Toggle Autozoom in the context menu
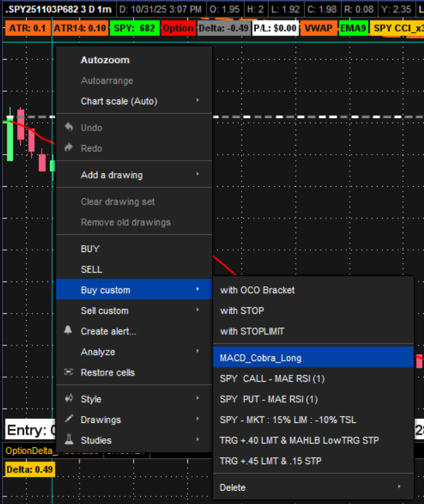 pyautogui.click(x=105, y=60)
